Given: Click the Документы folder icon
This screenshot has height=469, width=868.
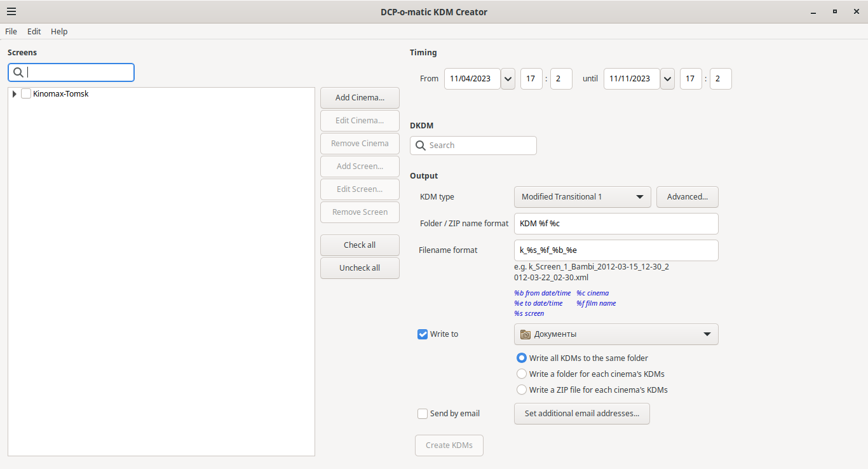Looking at the screenshot, I should click(x=525, y=334).
